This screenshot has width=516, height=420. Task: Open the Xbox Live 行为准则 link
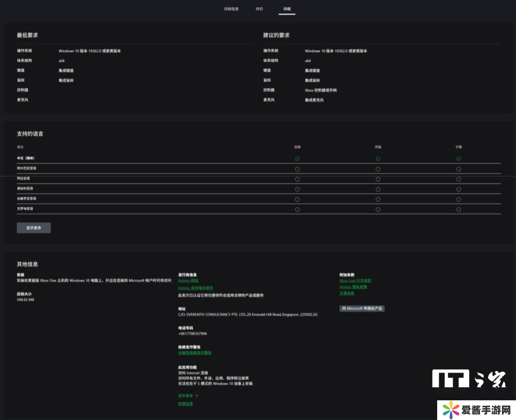tap(355, 281)
